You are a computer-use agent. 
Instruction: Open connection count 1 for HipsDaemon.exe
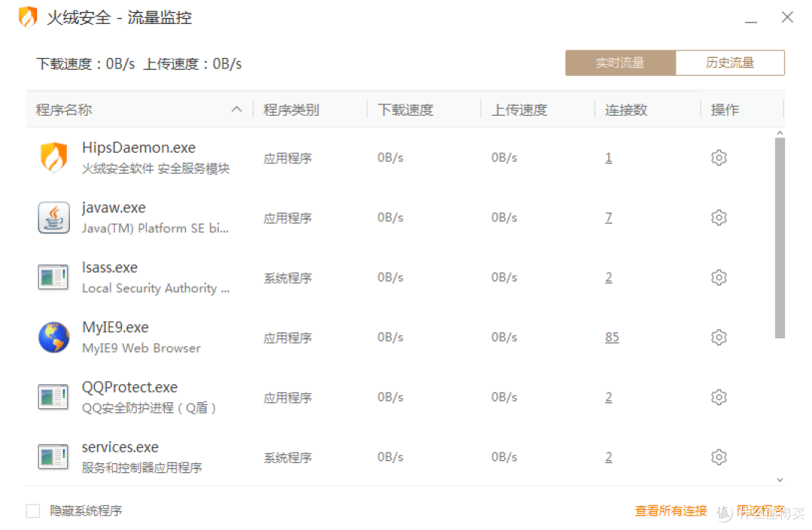pyautogui.click(x=608, y=157)
